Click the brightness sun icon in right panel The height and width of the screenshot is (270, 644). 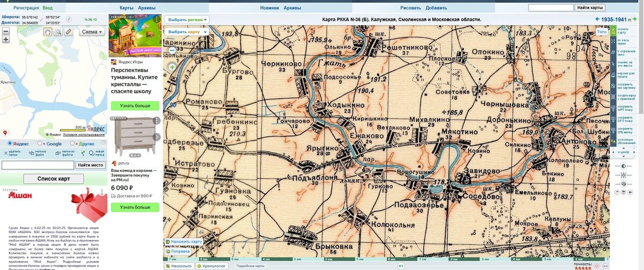(623, 175)
